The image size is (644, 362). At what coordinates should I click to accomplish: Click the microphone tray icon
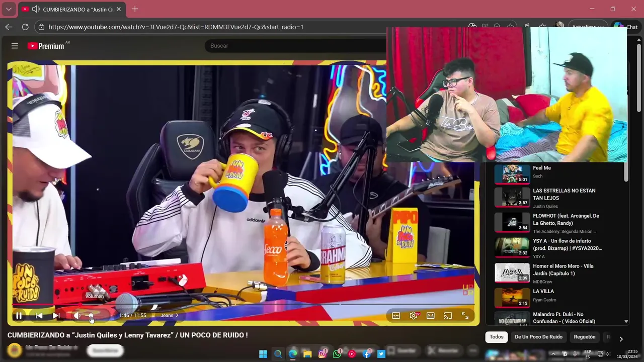click(x=575, y=354)
